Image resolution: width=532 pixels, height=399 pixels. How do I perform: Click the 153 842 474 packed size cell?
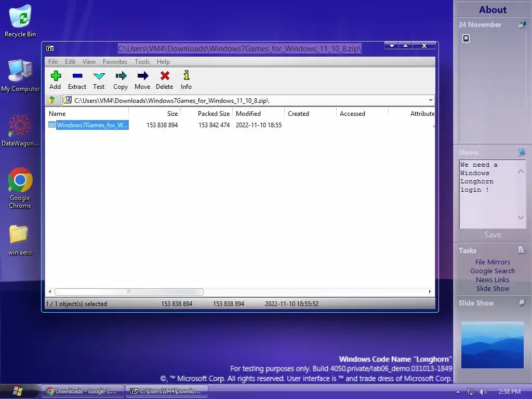click(x=214, y=125)
